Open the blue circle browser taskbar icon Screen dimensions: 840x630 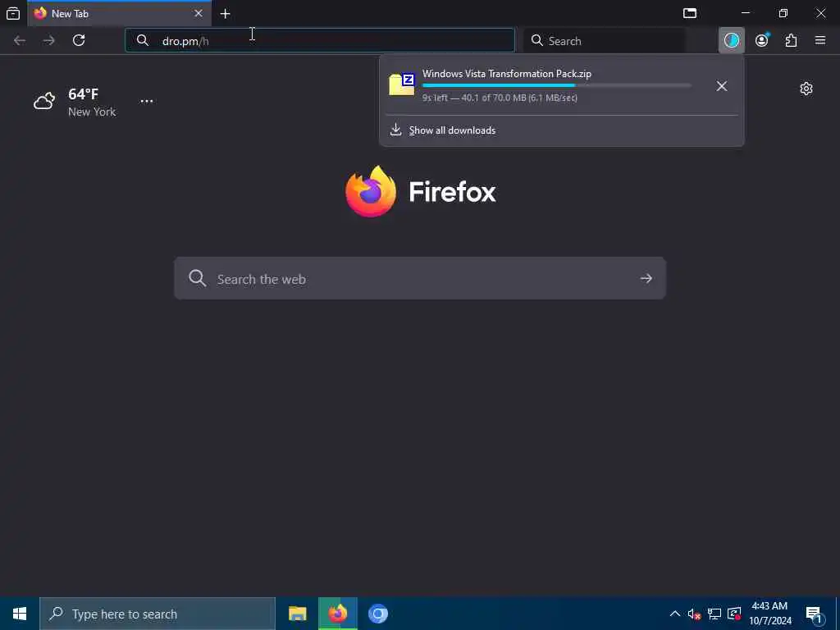[377, 614]
